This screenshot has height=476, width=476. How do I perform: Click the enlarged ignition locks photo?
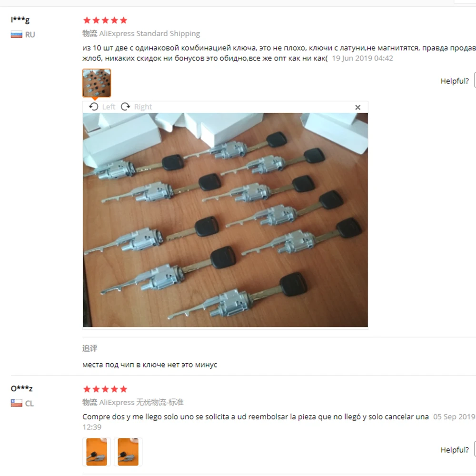[225, 220]
